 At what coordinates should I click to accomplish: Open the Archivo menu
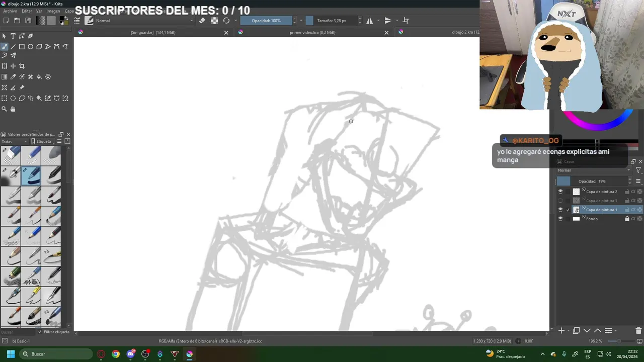coord(10,11)
